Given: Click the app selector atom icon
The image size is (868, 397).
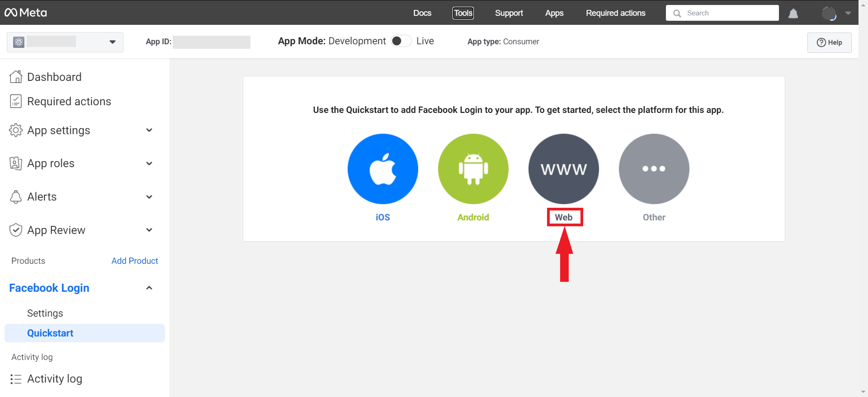Looking at the screenshot, I should tap(19, 42).
